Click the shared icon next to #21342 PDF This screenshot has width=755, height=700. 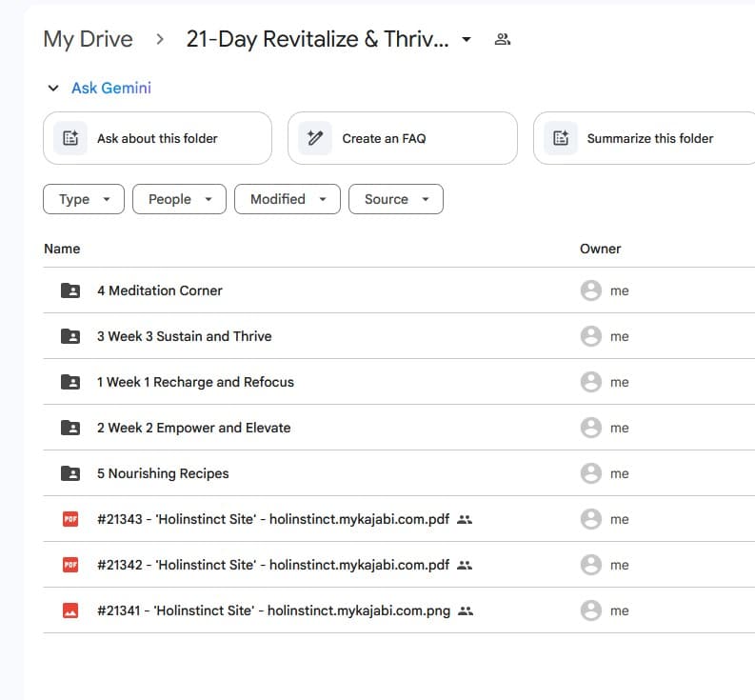[x=465, y=565]
